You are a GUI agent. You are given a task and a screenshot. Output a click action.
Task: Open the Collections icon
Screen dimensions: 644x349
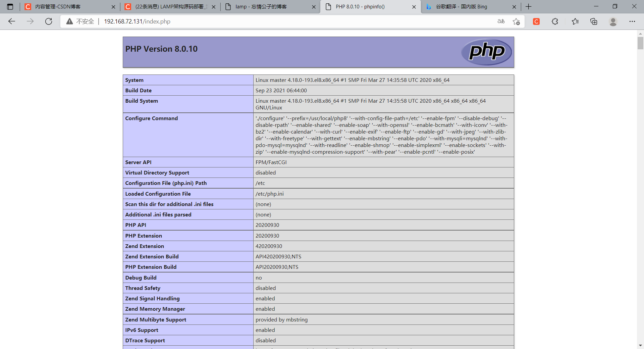click(594, 21)
